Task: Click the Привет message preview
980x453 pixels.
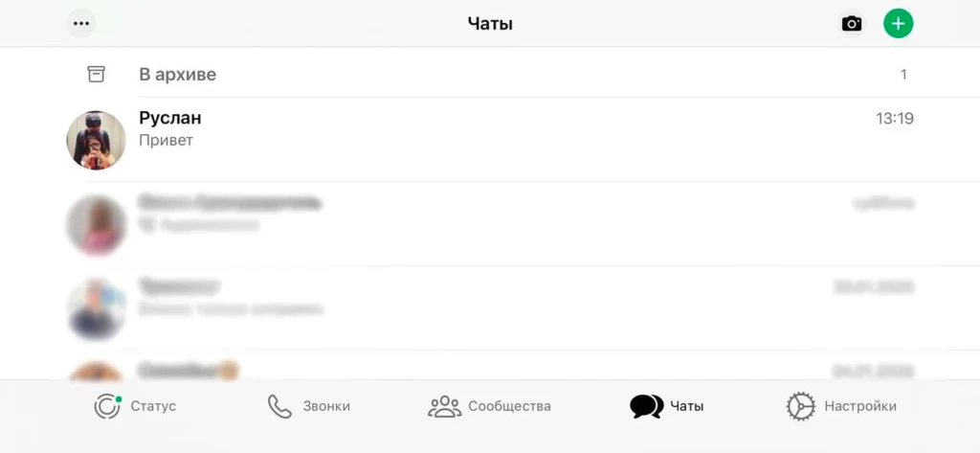Action: tap(166, 140)
